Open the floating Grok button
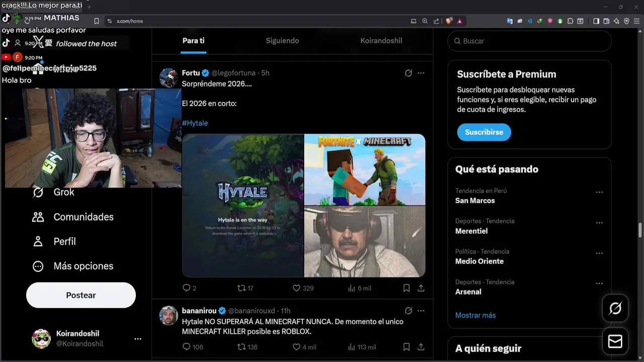This screenshot has width=644, height=362. [615, 308]
